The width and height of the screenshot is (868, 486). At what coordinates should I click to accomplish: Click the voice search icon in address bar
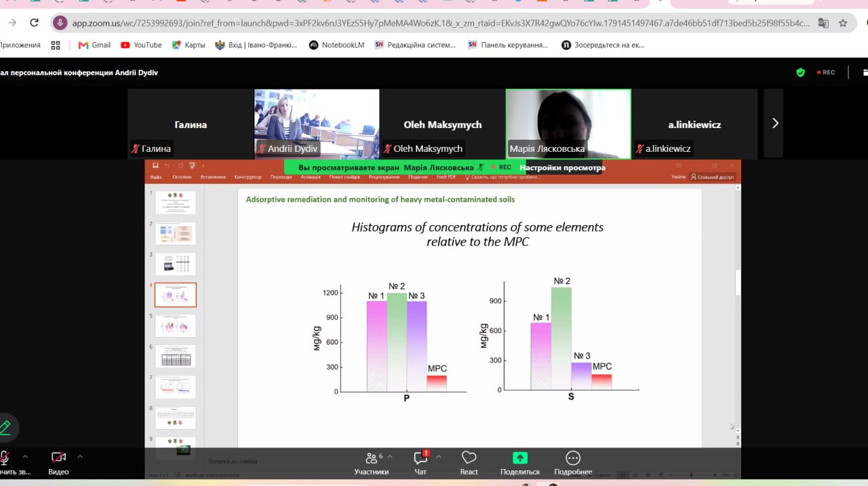click(60, 22)
